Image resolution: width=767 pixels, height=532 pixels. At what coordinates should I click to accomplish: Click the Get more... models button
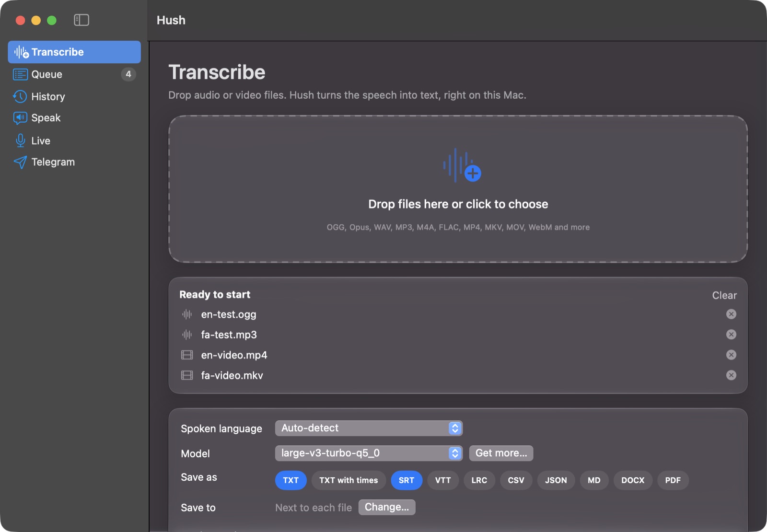(501, 453)
